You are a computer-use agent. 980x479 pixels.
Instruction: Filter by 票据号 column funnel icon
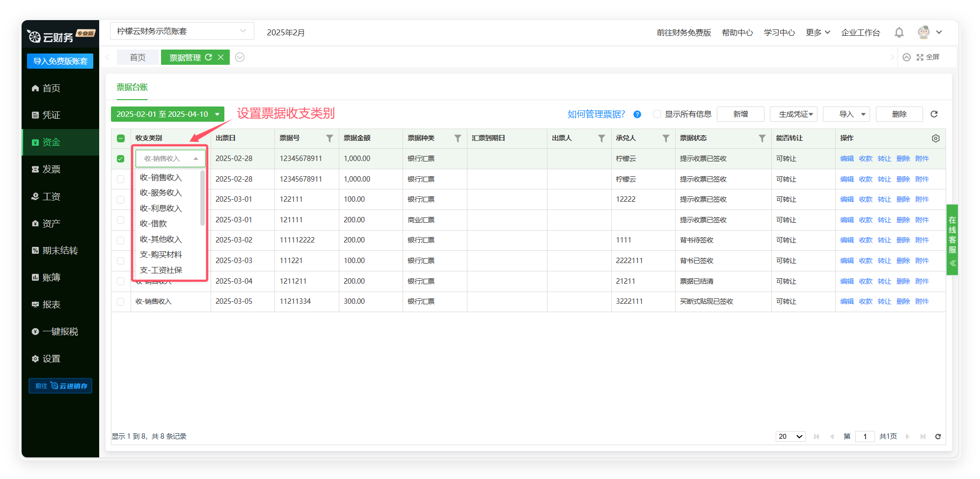coord(329,138)
